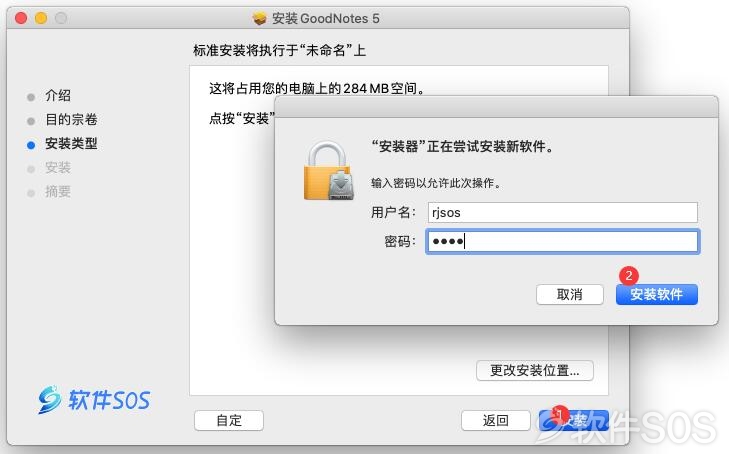The image size is (729, 454).
Task: Select the 安装类型 step in sidebar
Action: (71, 144)
